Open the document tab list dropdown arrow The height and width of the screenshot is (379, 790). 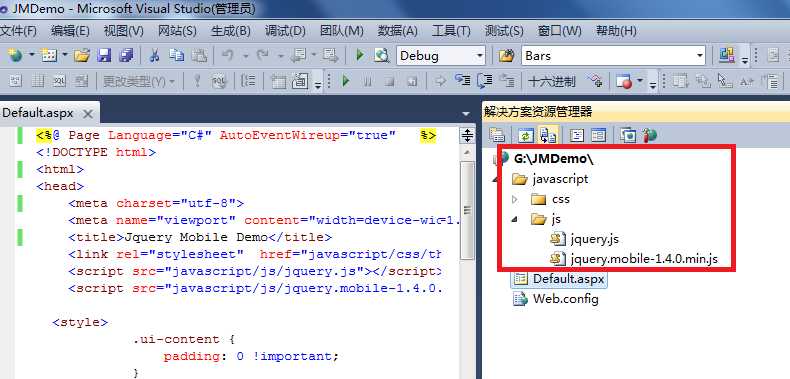click(x=467, y=114)
